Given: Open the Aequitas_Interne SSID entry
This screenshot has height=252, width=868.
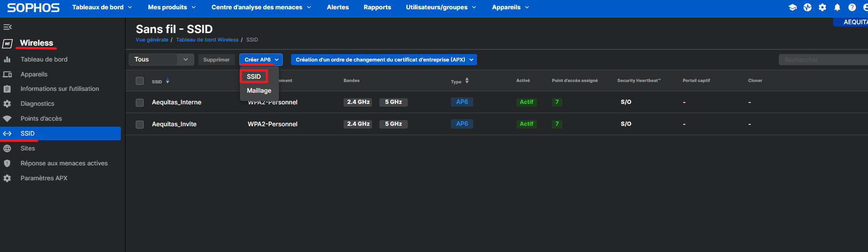Looking at the screenshot, I should (x=177, y=102).
